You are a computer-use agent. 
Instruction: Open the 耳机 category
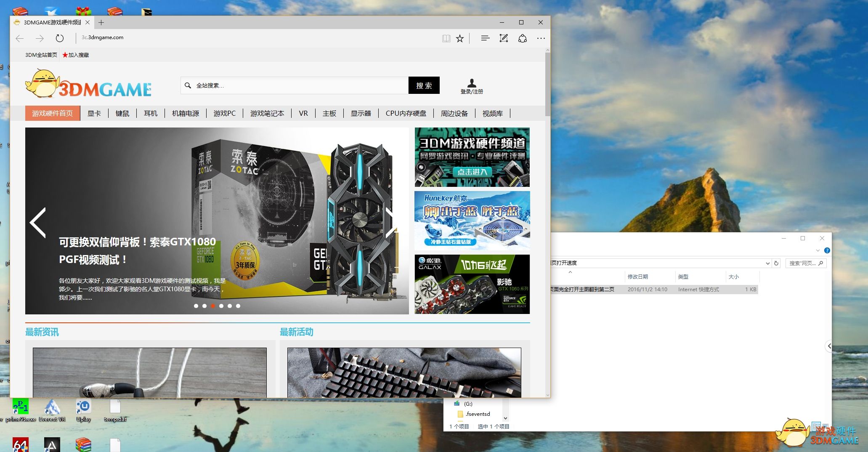coord(151,113)
